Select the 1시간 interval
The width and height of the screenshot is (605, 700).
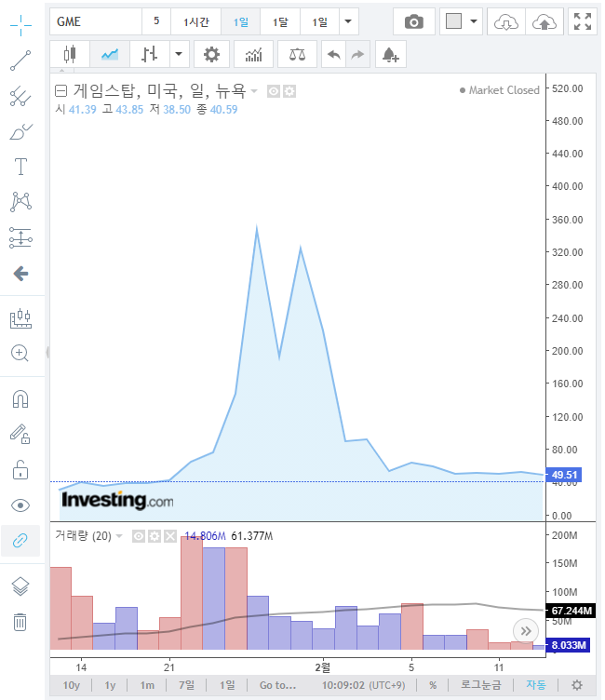click(x=196, y=21)
